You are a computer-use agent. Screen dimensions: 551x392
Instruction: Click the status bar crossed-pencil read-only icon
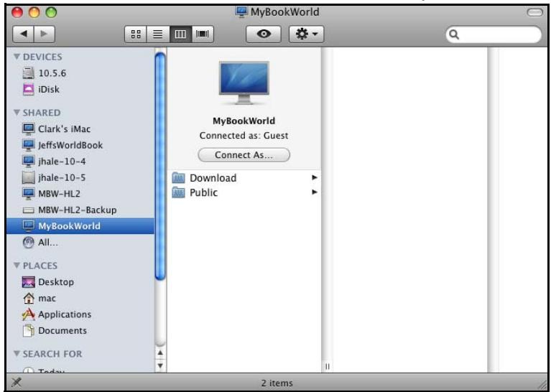[x=17, y=382]
